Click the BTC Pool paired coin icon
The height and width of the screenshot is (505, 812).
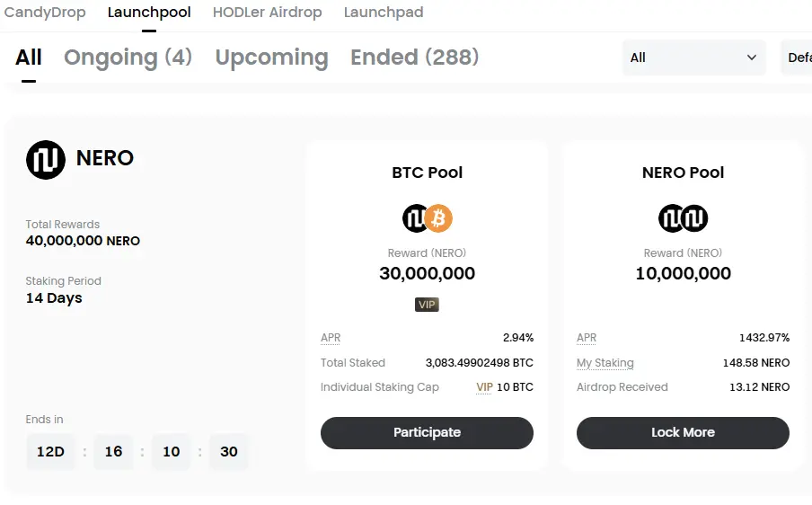428,218
